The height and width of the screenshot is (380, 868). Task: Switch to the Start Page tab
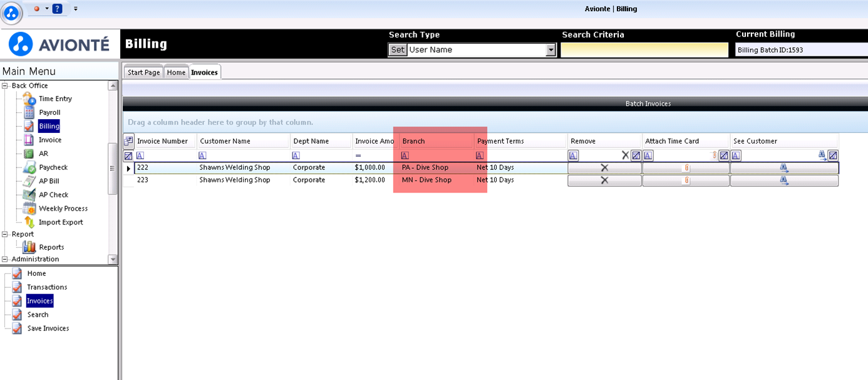(144, 72)
